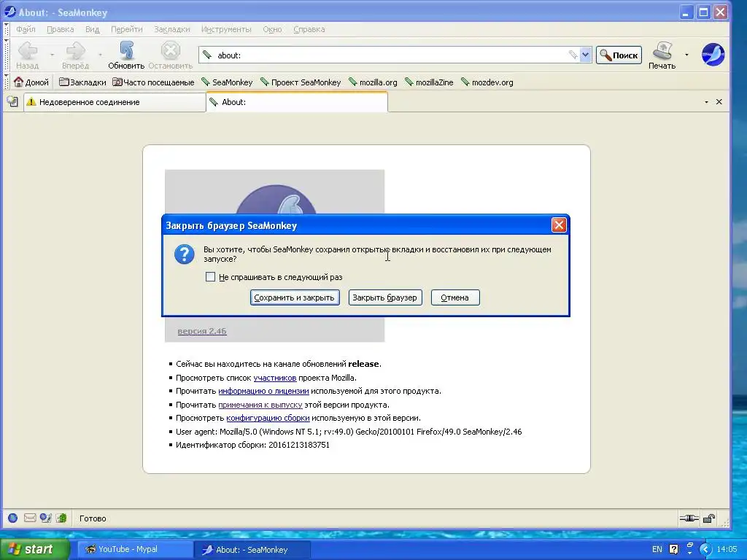Open the примечания к выпуску link

260,405
